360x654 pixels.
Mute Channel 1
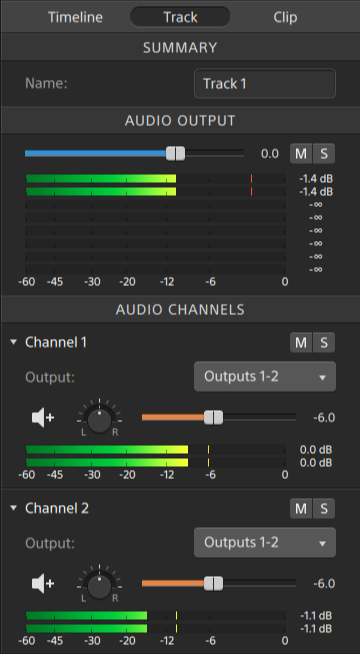(301, 342)
